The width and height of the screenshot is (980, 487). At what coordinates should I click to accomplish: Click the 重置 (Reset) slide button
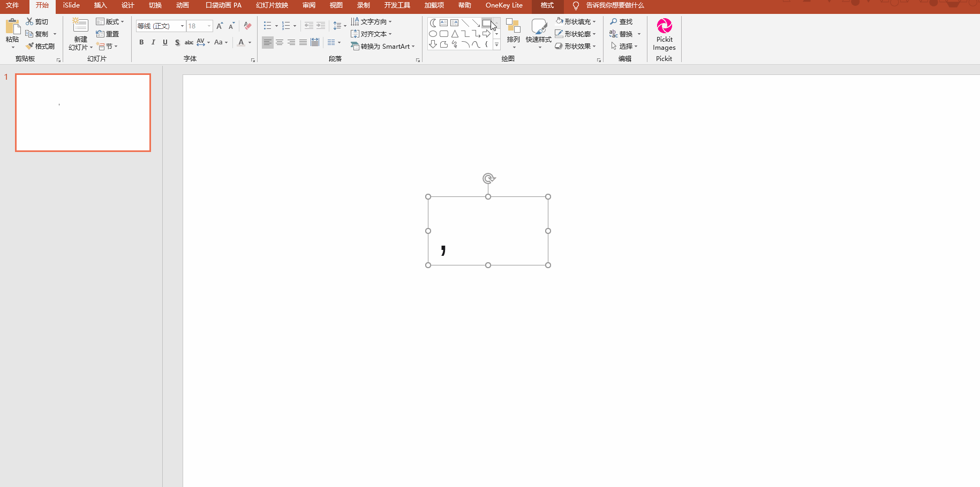[108, 34]
